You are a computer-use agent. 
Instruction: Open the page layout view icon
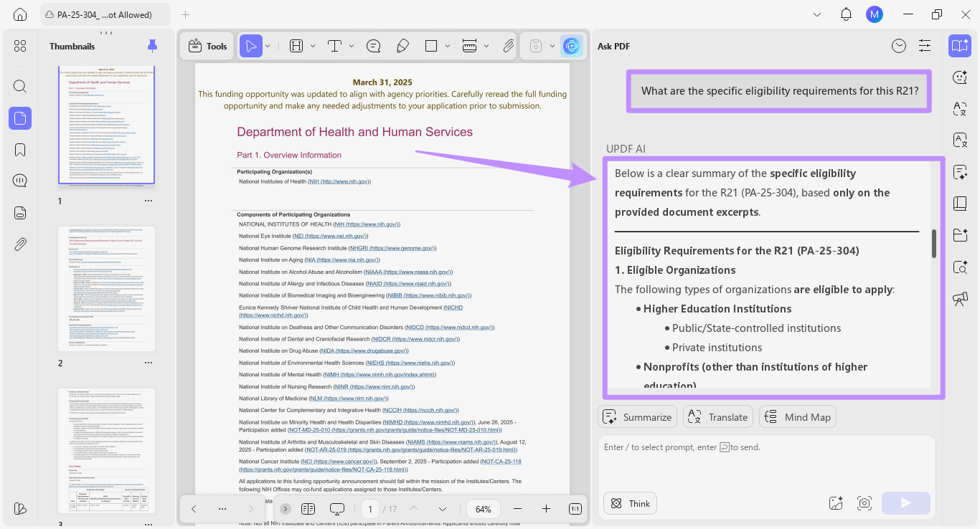[308, 509]
